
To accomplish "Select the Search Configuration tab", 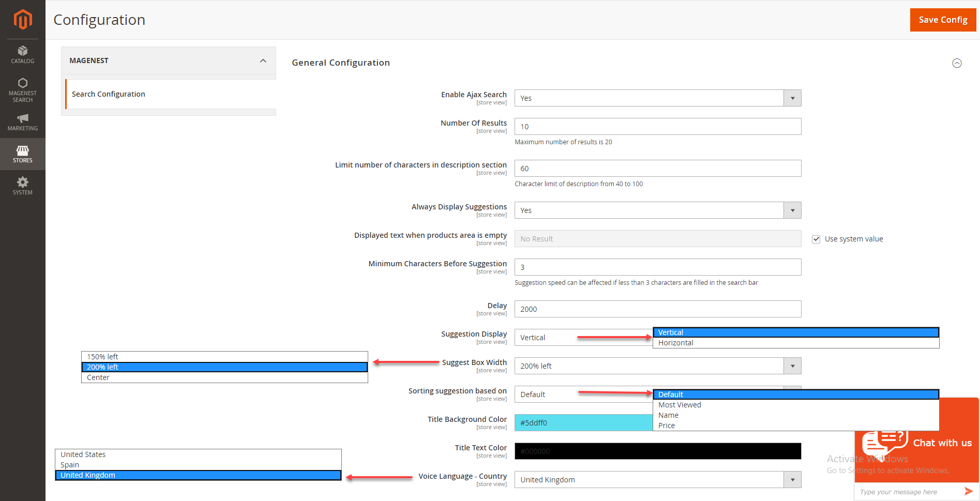I will point(109,94).
